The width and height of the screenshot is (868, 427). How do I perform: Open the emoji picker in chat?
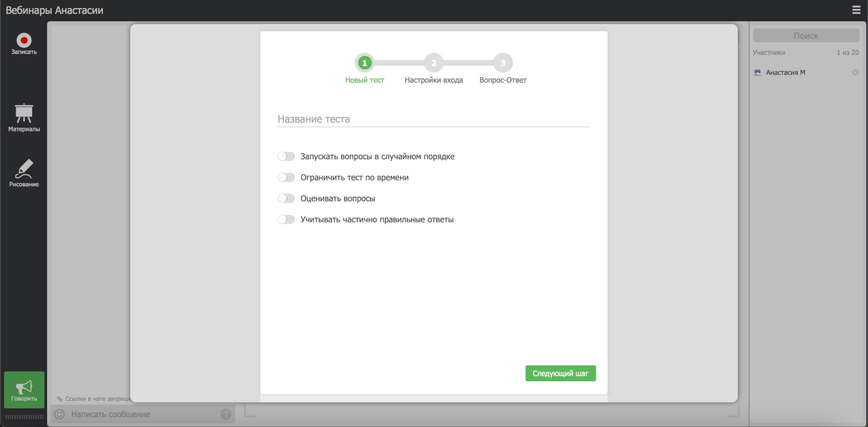coord(59,414)
